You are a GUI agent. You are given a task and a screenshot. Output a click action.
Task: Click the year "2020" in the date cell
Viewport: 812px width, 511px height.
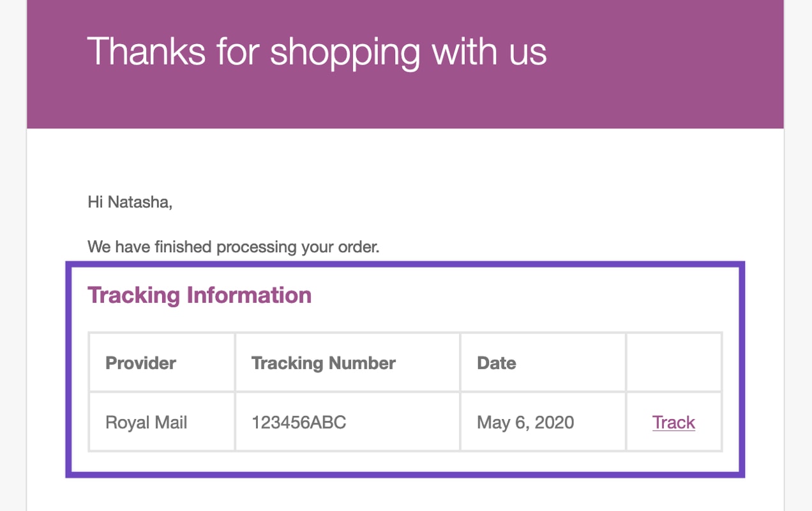coord(553,422)
